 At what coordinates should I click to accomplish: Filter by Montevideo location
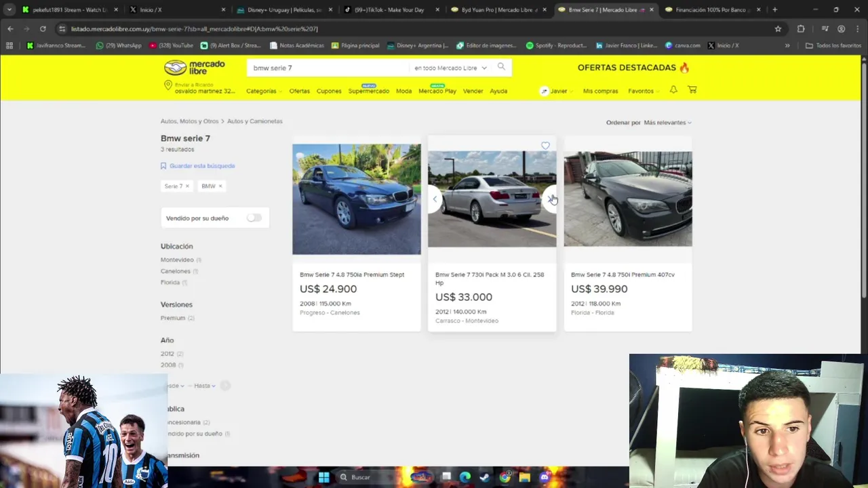(x=177, y=260)
